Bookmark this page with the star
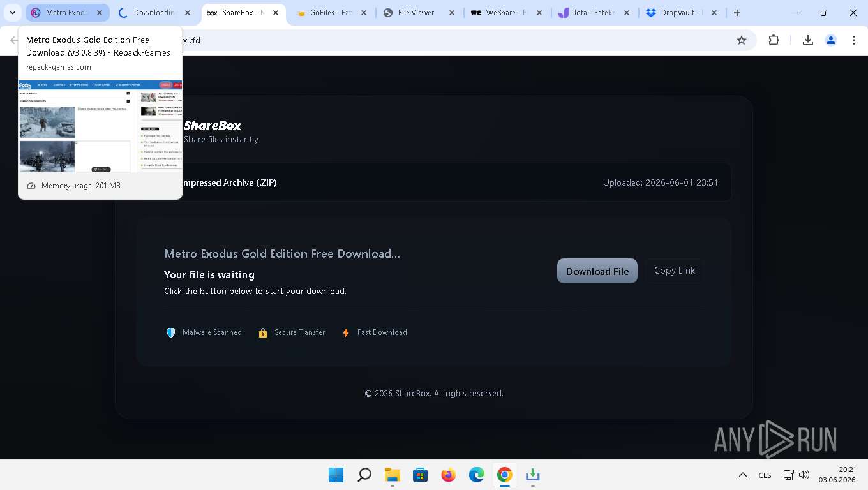Viewport: 868px width, 490px height. 742,40
